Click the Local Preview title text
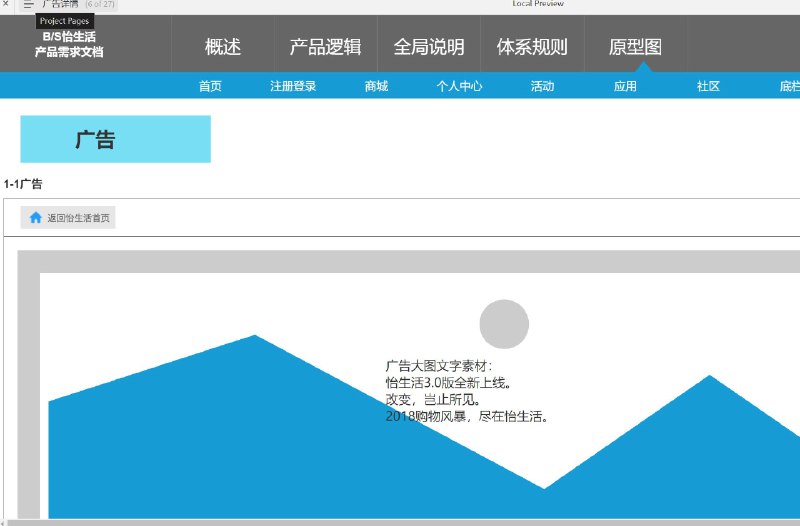This screenshot has width=800, height=526. coord(538,3)
